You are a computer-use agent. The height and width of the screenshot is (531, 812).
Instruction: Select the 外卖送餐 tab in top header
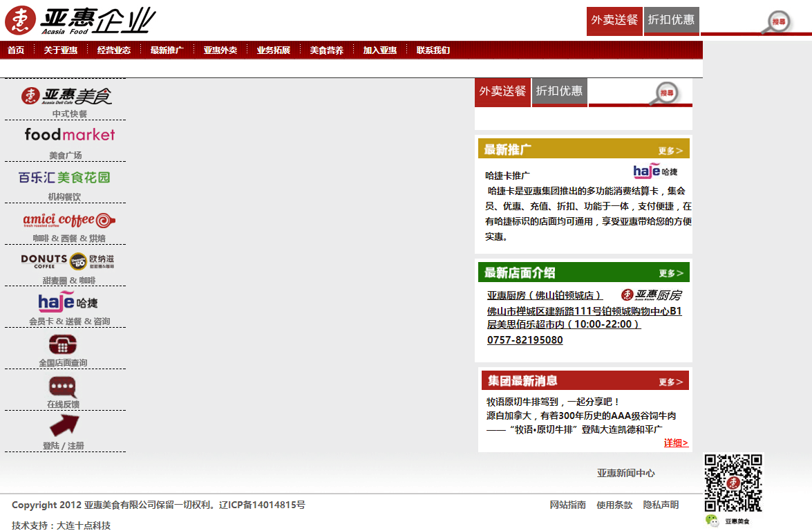pyautogui.click(x=614, y=21)
